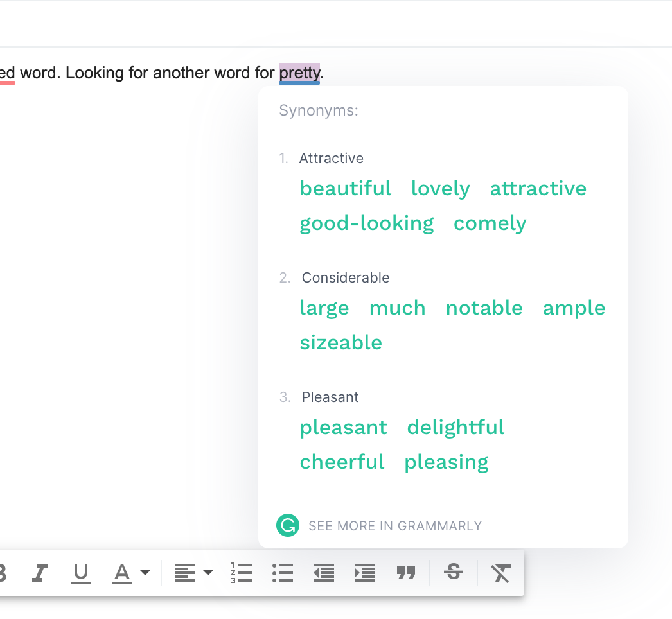
Task: Toggle italic formatting
Action: [40, 573]
